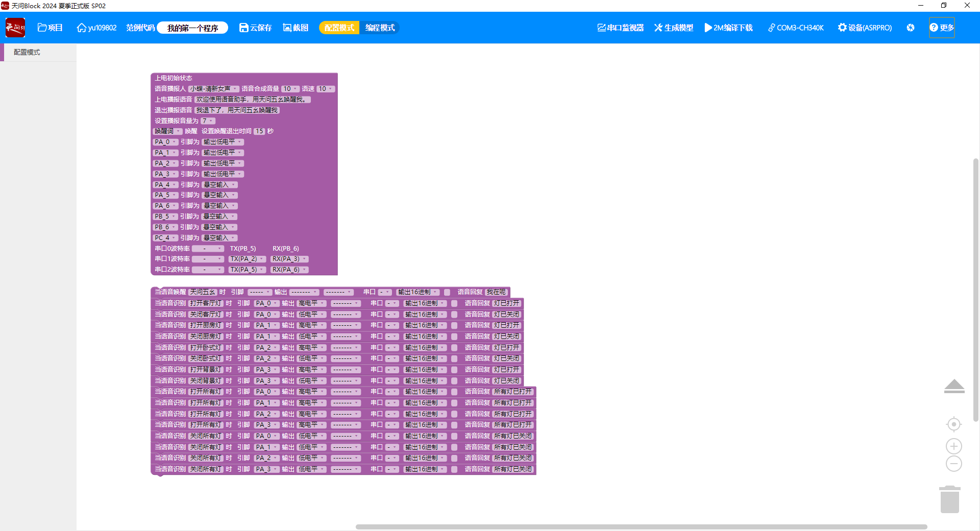Viewport: 980px width, 531px height.
Task: Click the horizontal scrollbar at the bottom
Action: [641, 526]
